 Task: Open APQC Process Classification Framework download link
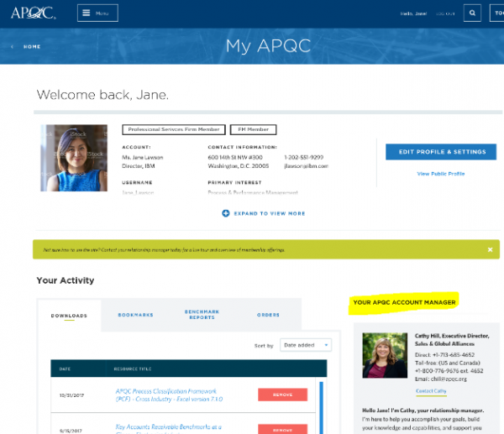[x=169, y=395]
